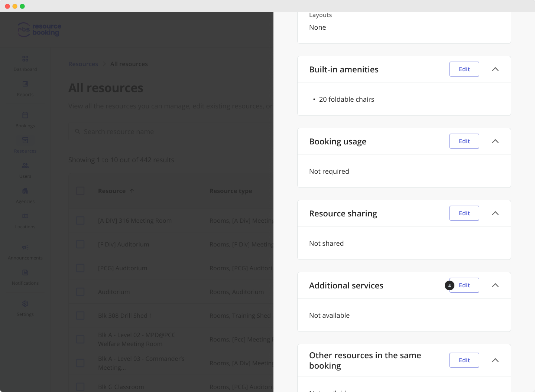Screen dimensions: 535x392
Task: Toggle the select-all checkbox in the table header
Action: (x=80, y=190)
